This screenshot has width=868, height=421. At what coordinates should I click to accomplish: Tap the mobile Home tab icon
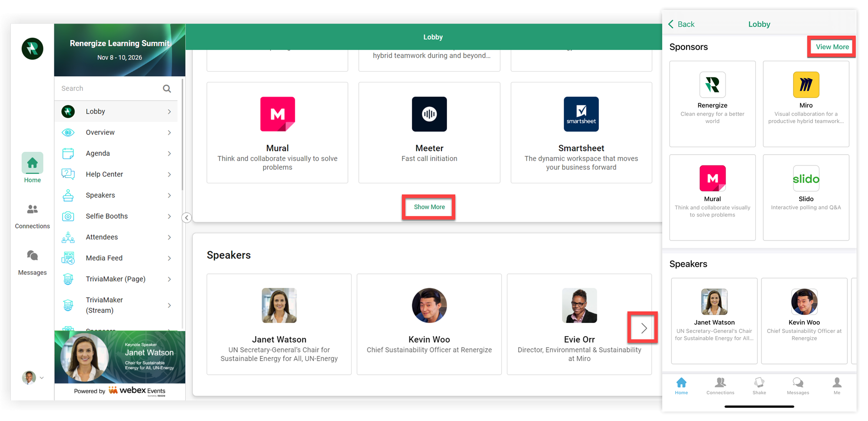(x=681, y=382)
